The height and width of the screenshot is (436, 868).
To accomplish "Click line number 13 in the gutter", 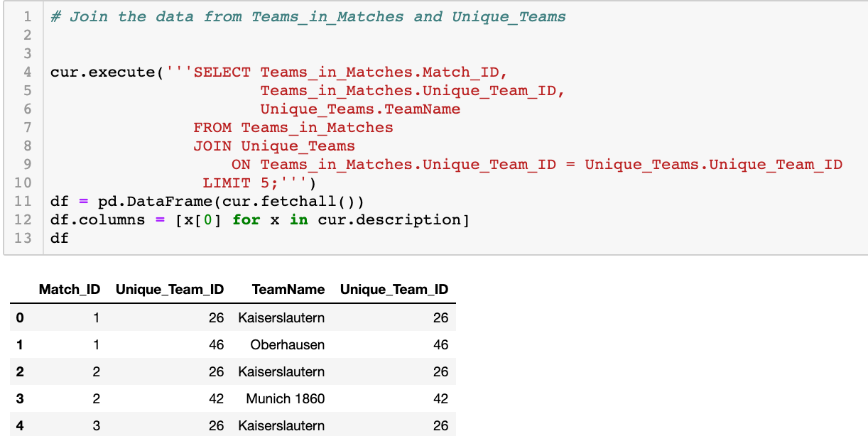I will click(23, 238).
